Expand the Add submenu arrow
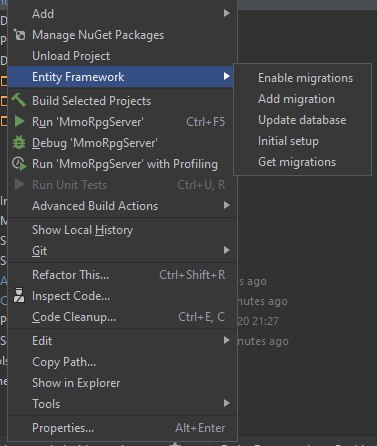The height and width of the screenshot is (446, 377). pyautogui.click(x=227, y=13)
